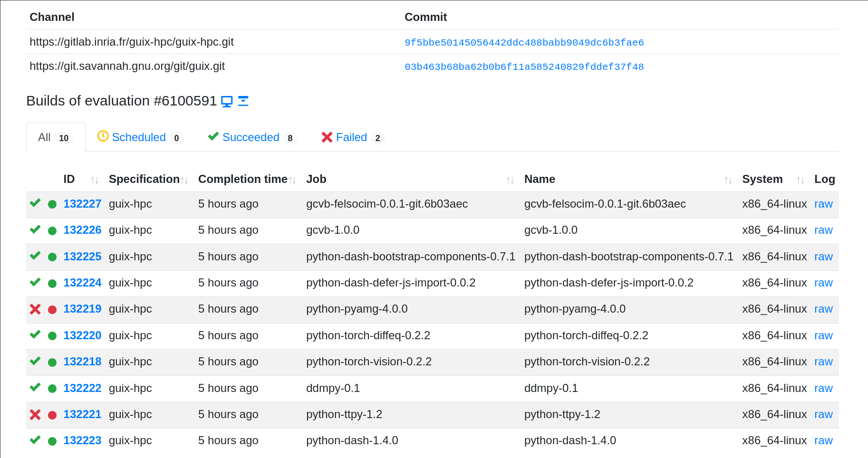The height and width of the screenshot is (458, 868).
Task: Sort table by Name column arrows
Action: 728,180
